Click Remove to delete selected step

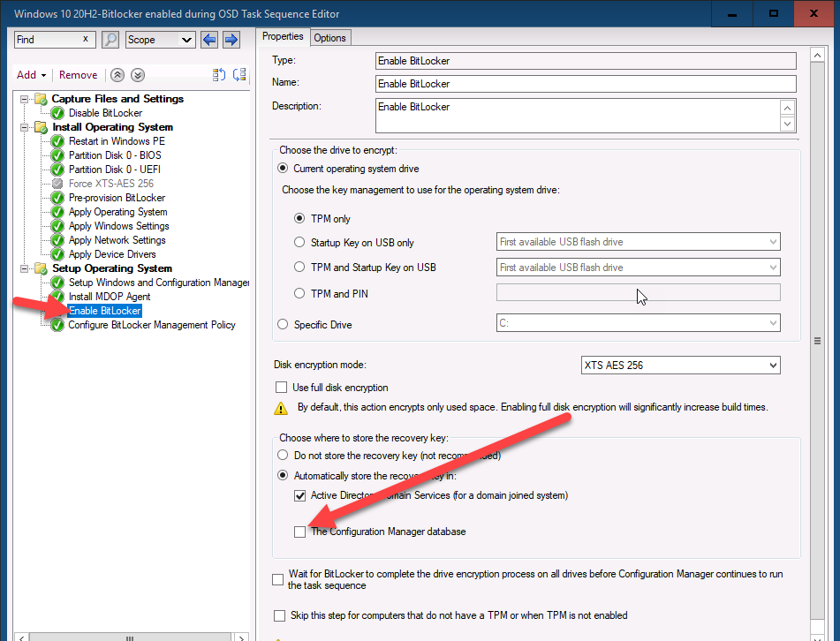coord(79,75)
